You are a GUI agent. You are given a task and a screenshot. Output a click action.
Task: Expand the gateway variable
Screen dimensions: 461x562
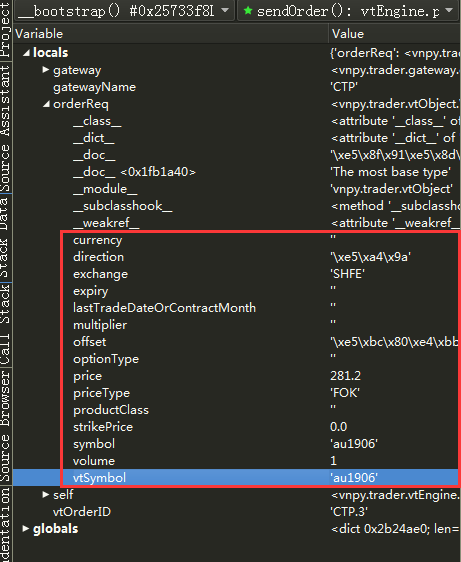coord(46,70)
